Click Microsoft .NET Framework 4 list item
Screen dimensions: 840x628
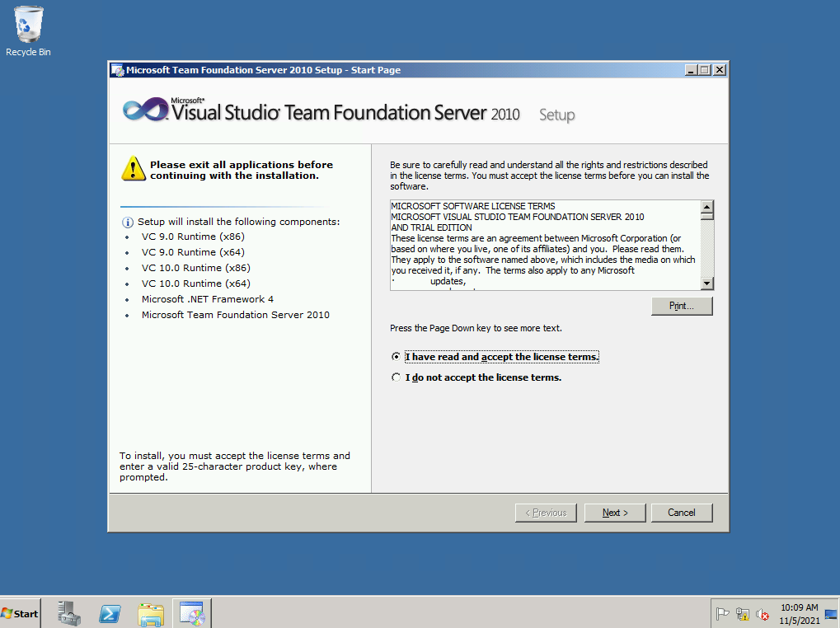(208, 299)
